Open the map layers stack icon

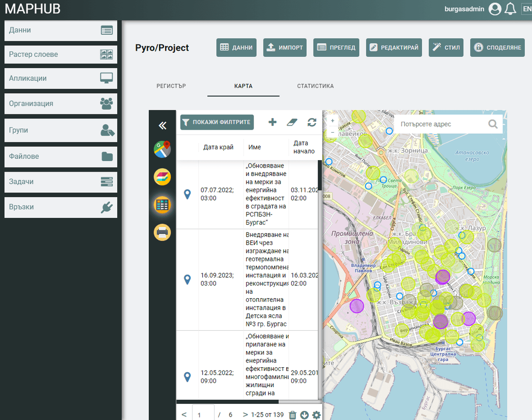163,177
